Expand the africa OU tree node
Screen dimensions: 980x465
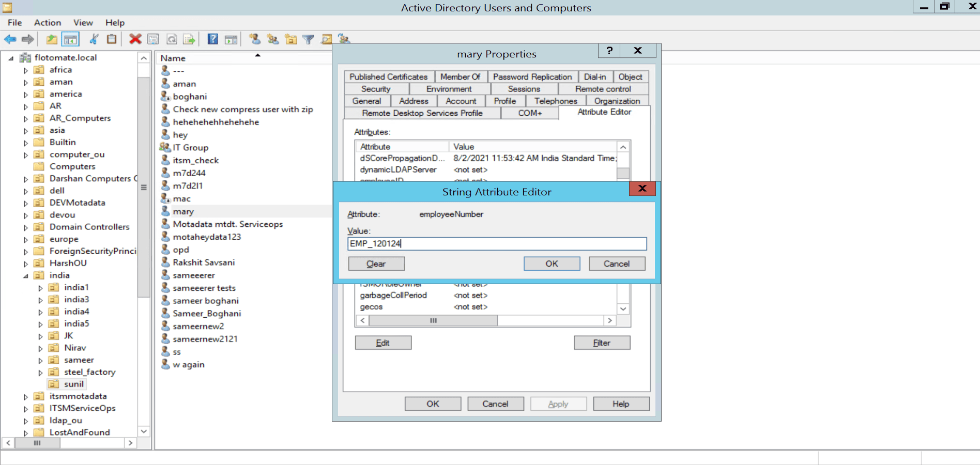(25, 70)
